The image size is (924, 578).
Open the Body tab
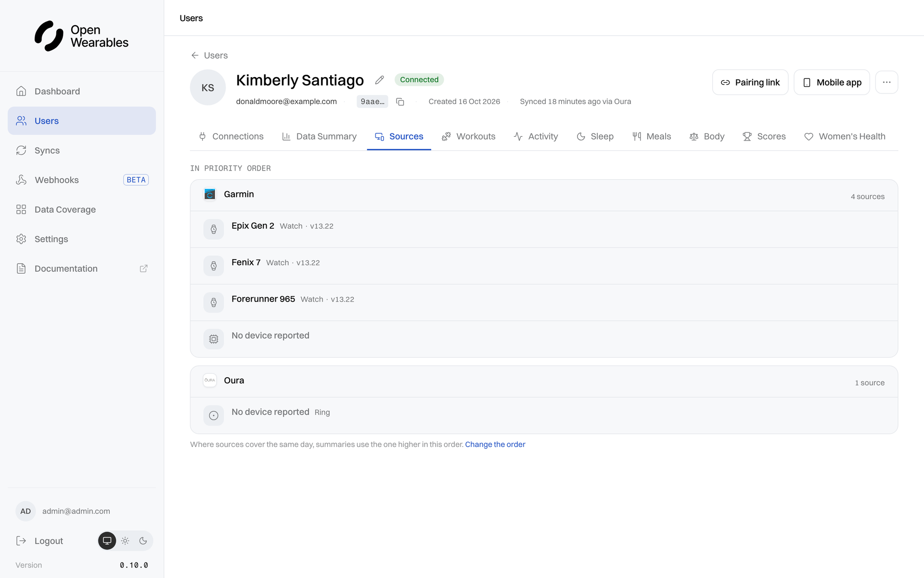coord(707,136)
